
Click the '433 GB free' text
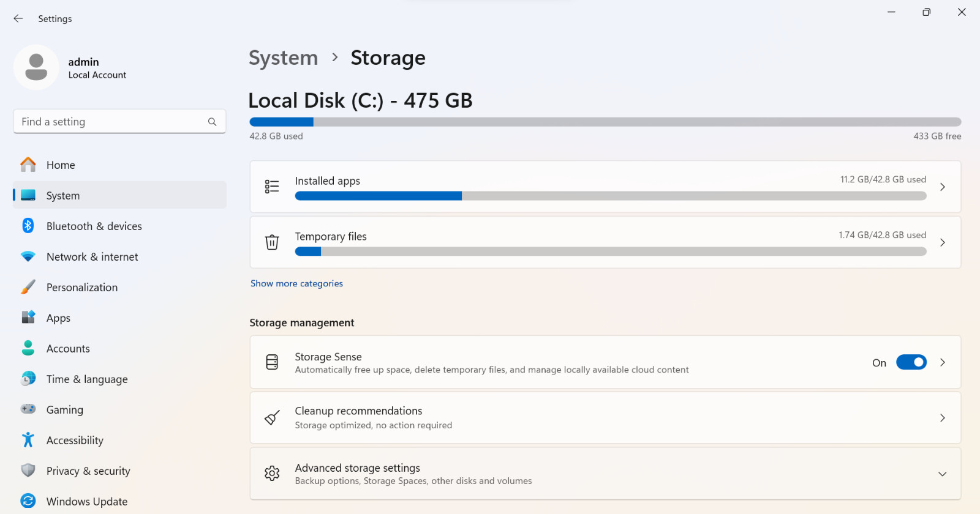pyautogui.click(x=937, y=136)
